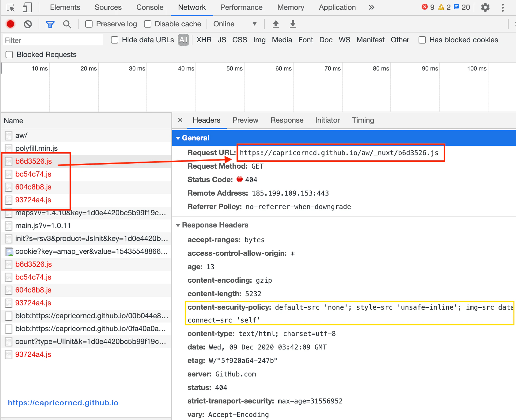This screenshot has width=516, height=420.
Task: Click the Filter text input field
Action: pyautogui.click(x=53, y=40)
